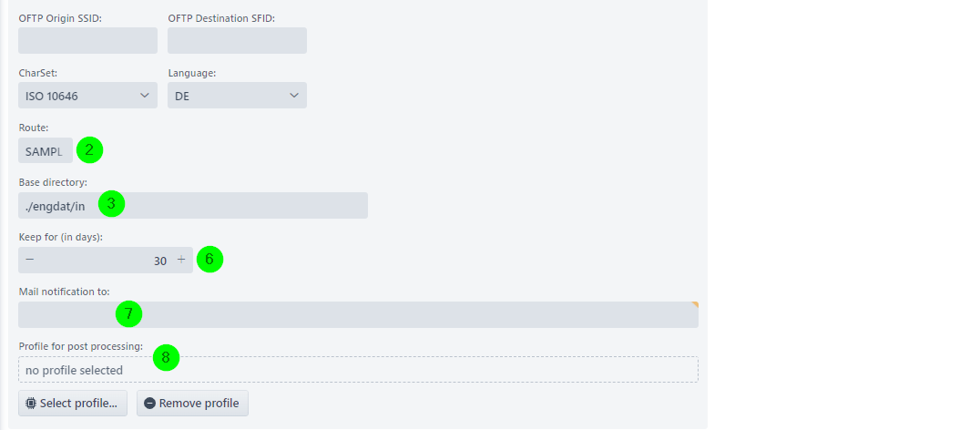This screenshot has width=980, height=430.
Task: Click the green marker numbered 7
Action: coord(128,313)
